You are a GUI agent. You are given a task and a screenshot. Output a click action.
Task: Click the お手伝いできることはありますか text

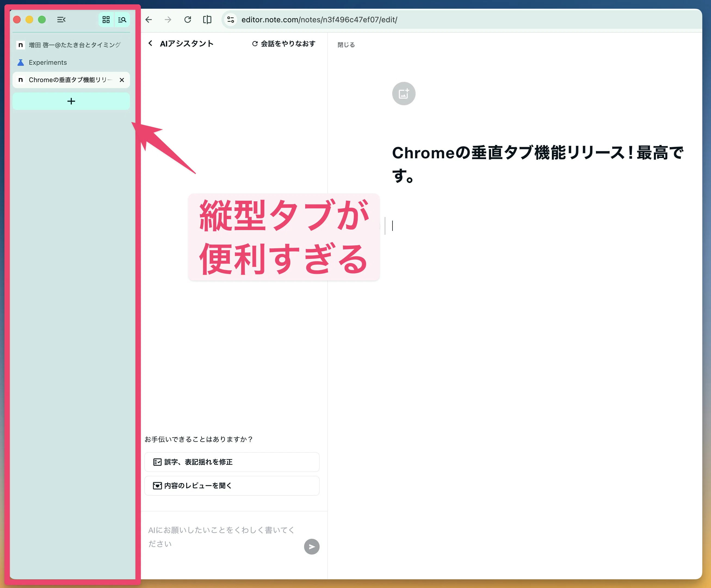coord(199,440)
